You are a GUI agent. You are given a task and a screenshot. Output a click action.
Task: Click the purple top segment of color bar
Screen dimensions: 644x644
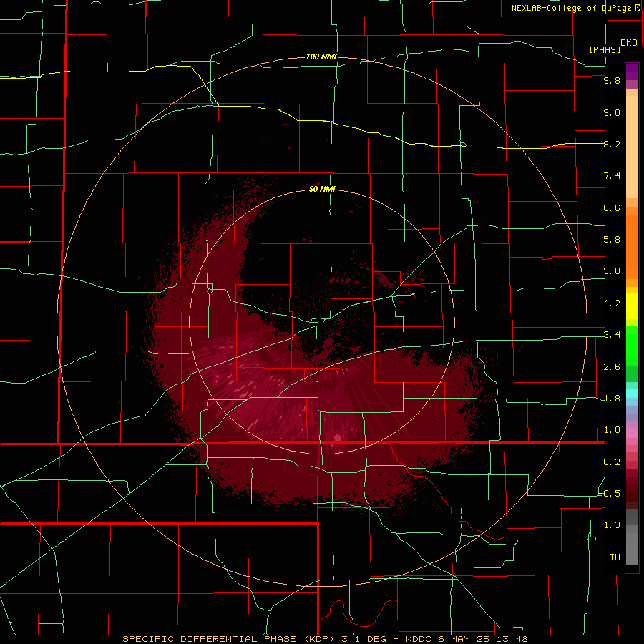632,72
